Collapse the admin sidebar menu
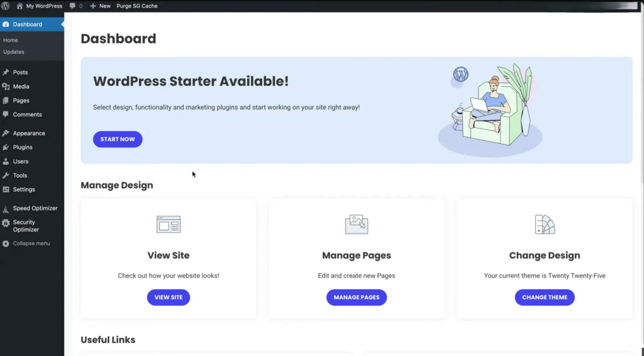This screenshot has height=356, width=644. (x=26, y=243)
